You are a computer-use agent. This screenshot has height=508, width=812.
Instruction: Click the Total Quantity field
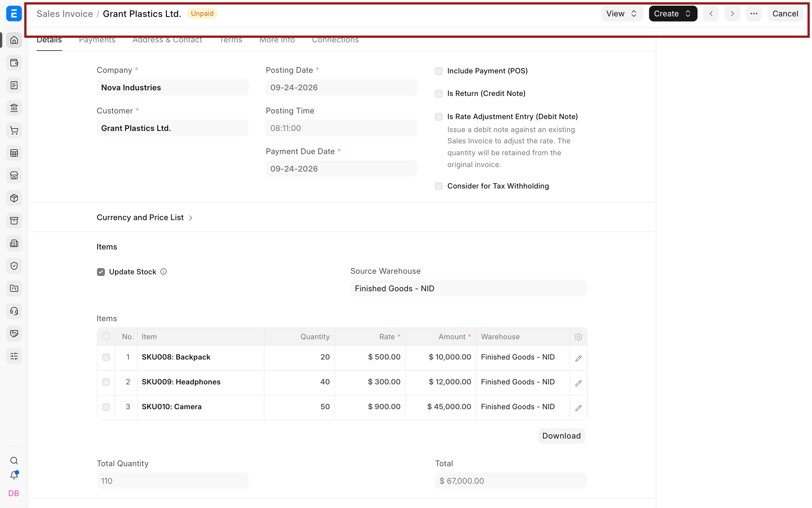point(173,481)
